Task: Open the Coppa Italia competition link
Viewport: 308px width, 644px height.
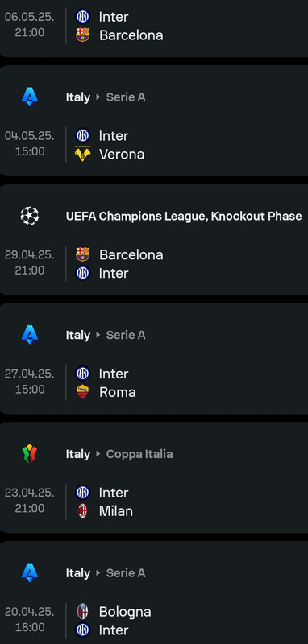Action: [139, 454]
